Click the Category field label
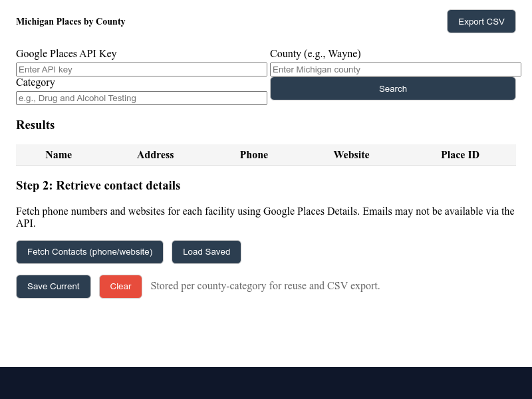Image resolution: width=532 pixels, height=399 pixels. pyautogui.click(x=35, y=82)
